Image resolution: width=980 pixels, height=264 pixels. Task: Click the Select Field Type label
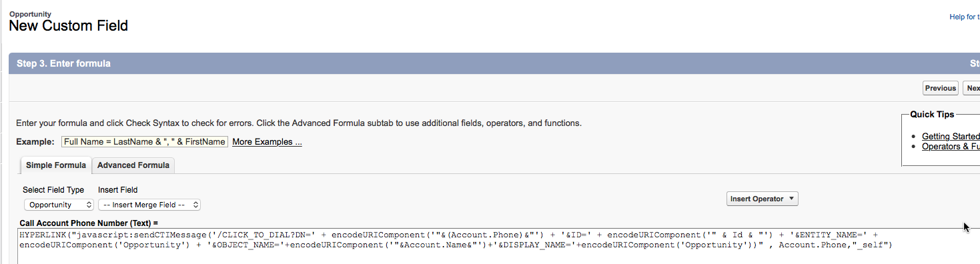point(53,190)
